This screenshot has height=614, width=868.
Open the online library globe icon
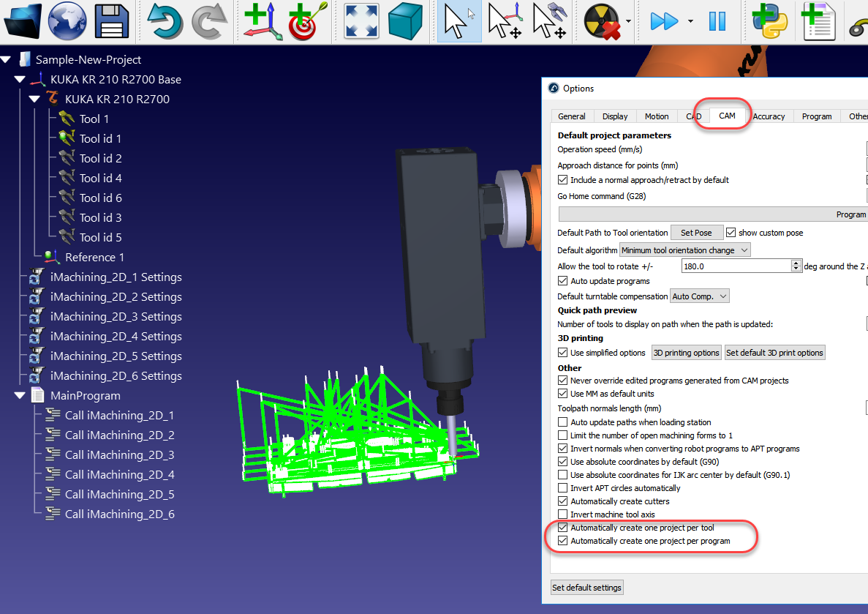(x=67, y=21)
